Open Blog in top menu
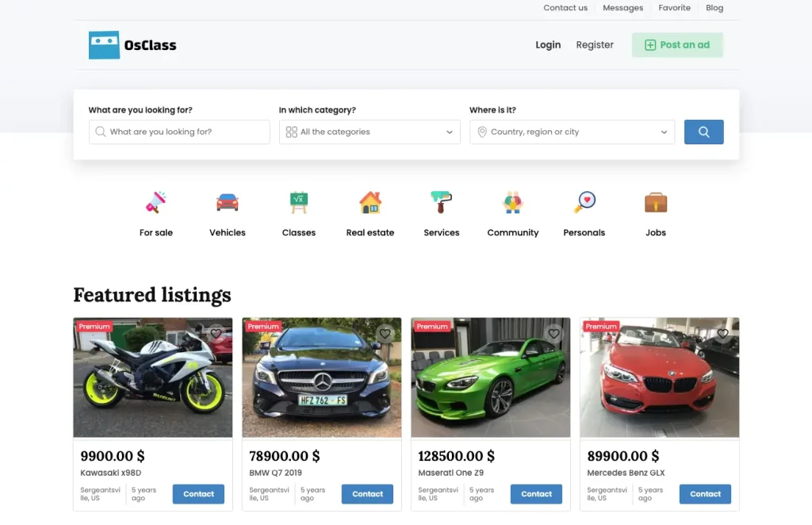Viewport: 812px width, 525px height. point(714,8)
